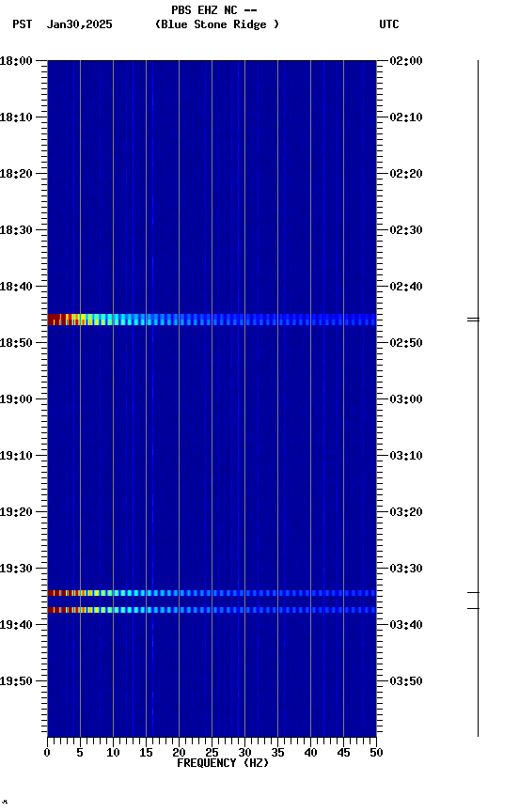Click the station code 'PBS EHZ NC --' title
The height and width of the screenshot is (812, 519).
[x=214, y=10]
